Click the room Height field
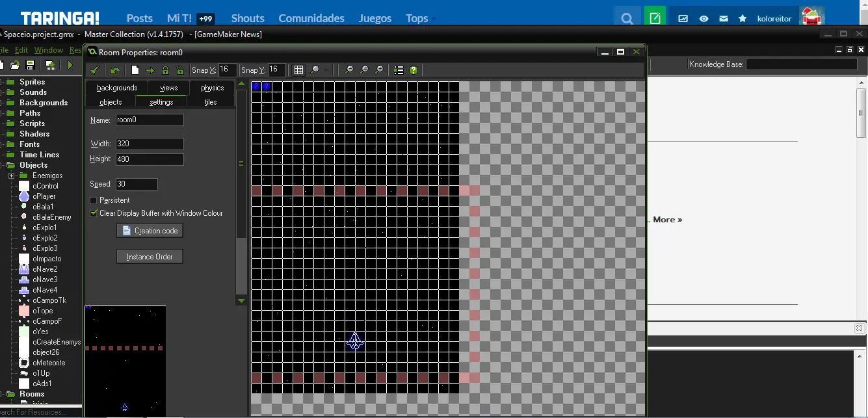868x418 pixels. click(150, 159)
